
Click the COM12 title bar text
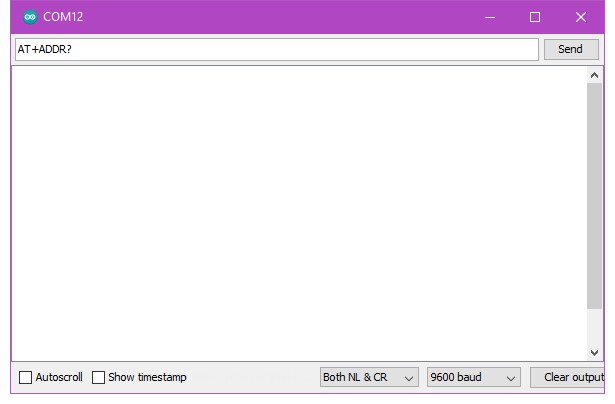pos(64,17)
